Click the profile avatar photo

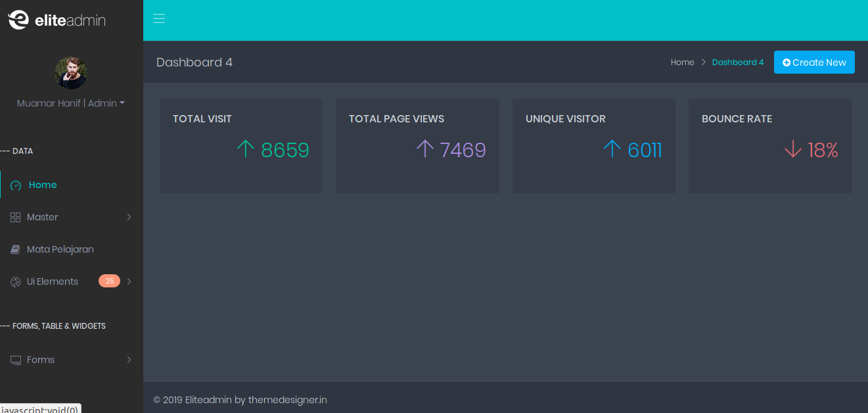(71, 72)
